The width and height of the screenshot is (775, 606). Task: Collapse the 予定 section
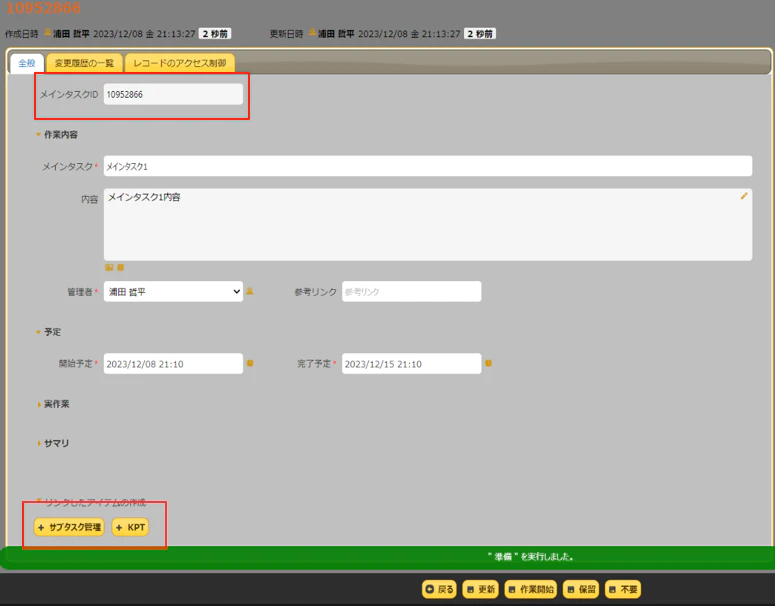pyautogui.click(x=48, y=332)
